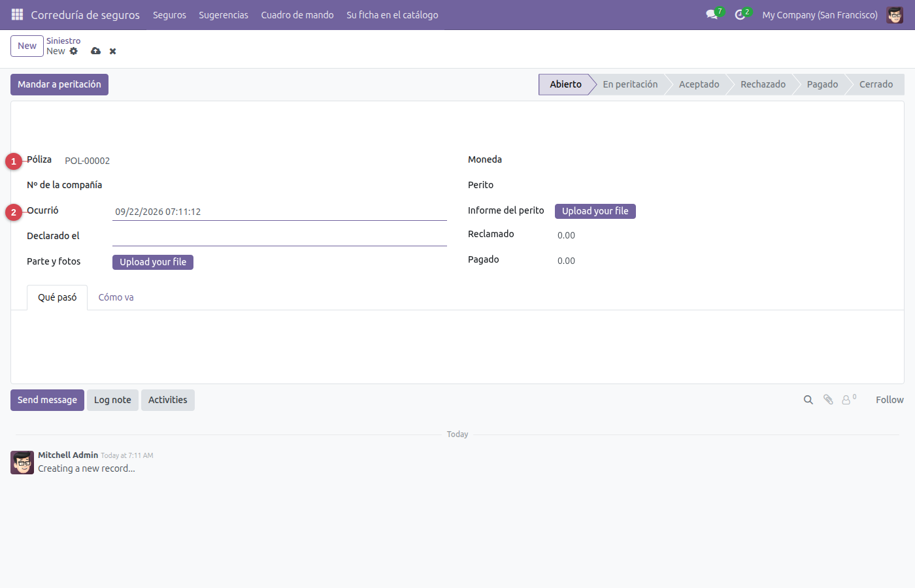Screen dimensions: 915x588
Task: Click Mitchell Admin's avatar in the chatter
Action: [x=22, y=462]
